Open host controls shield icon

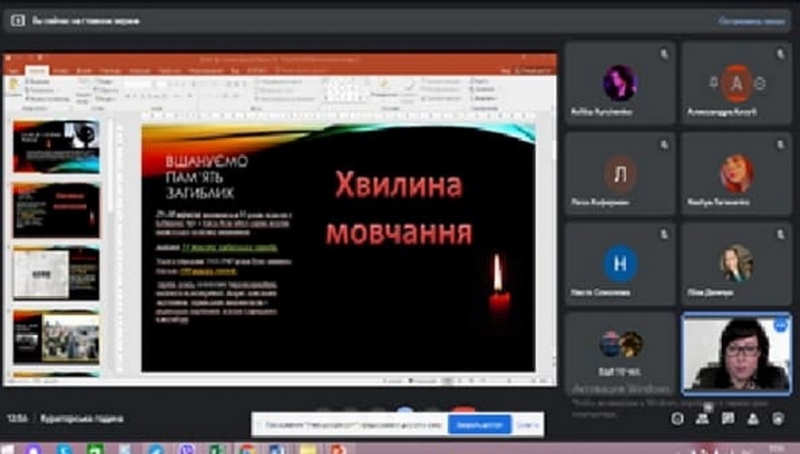coord(778,419)
